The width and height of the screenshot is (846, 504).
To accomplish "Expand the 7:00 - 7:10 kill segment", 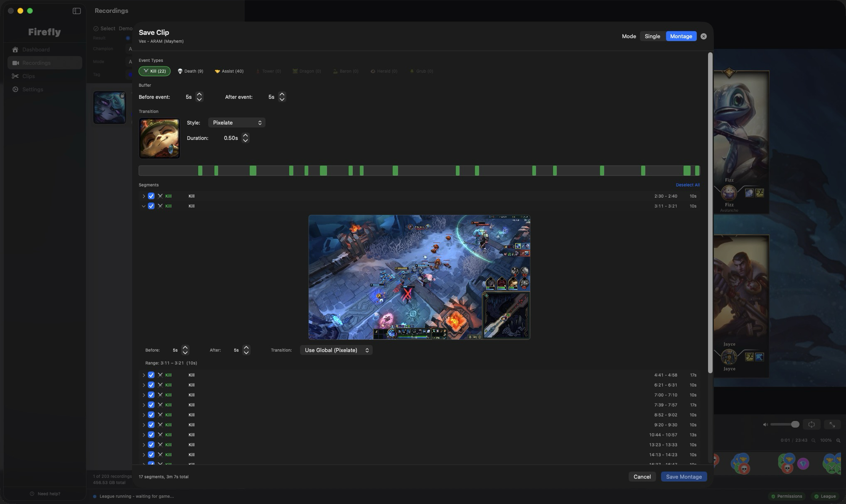I will click(x=144, y=395).
